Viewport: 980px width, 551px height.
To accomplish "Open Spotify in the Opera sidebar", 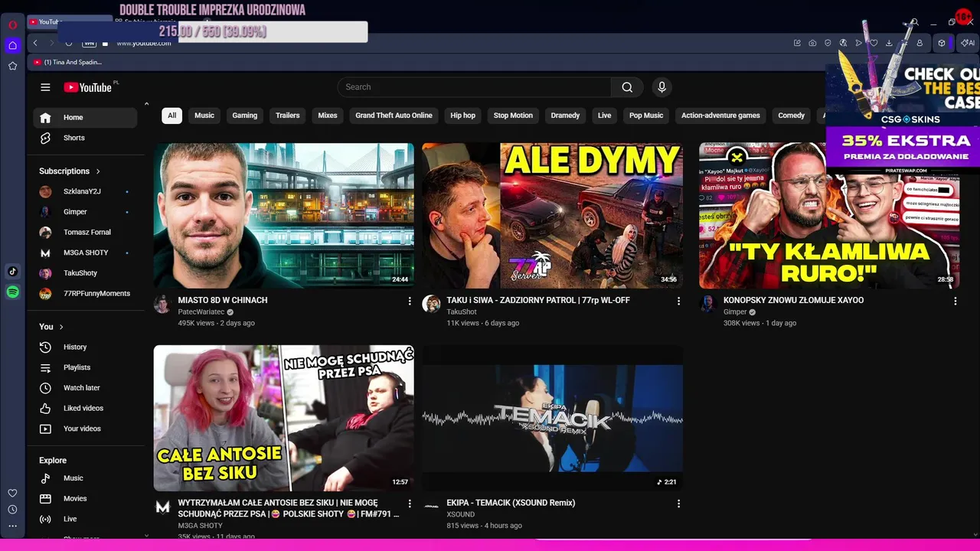I will (12, 292).
